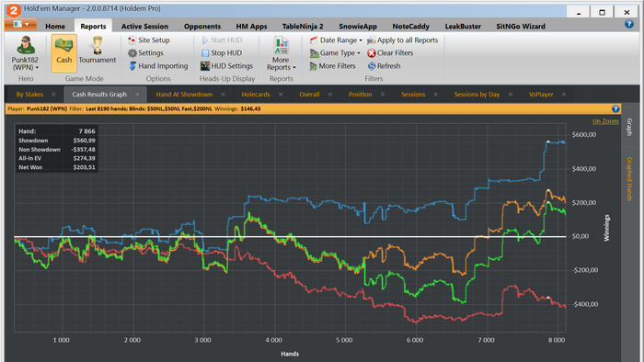644x362 pixels.
Task: Select the Graph side panel tab
Action: click(629, 127)
